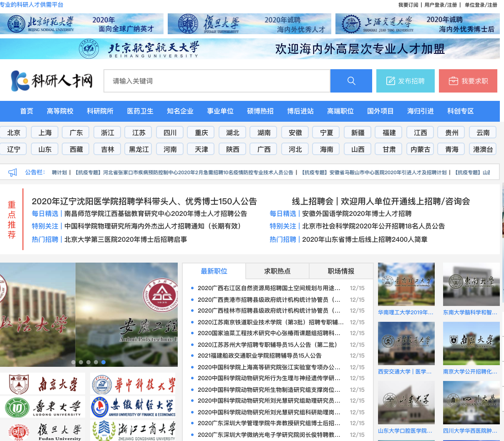Open 发布招聘 post job button
The image size is (504, 441).
click(406, 81)
